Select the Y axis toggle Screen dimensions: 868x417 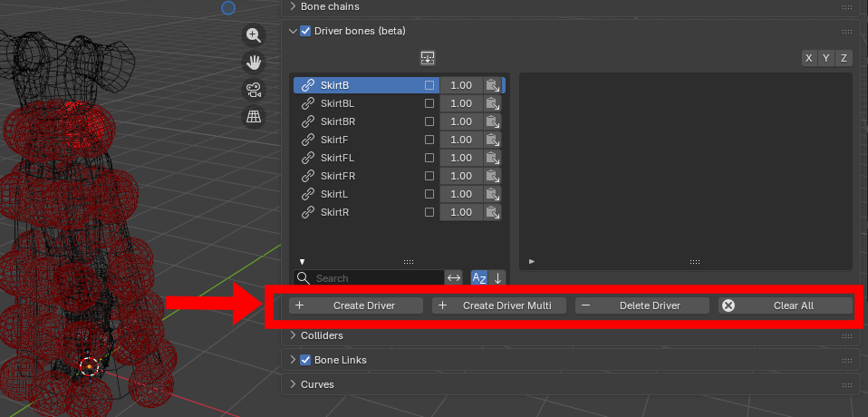click(826, 58)
